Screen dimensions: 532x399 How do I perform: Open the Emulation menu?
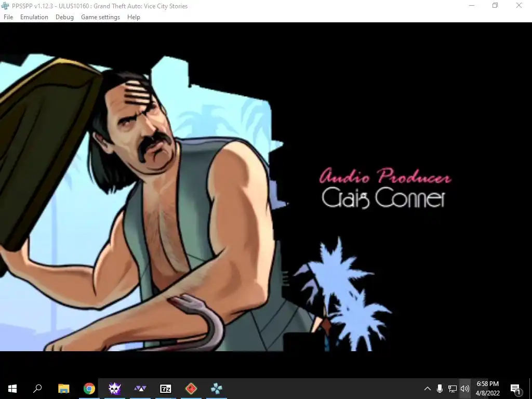(34, 17)
